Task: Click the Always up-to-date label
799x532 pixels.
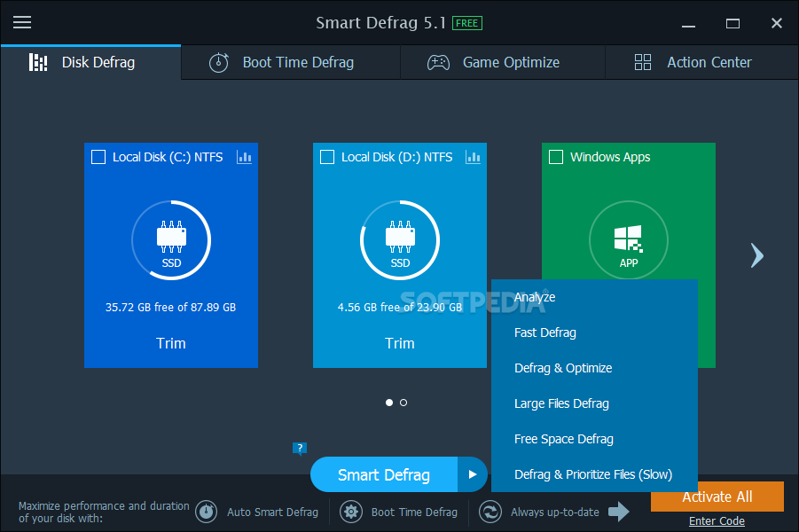Action: point(555,512)
